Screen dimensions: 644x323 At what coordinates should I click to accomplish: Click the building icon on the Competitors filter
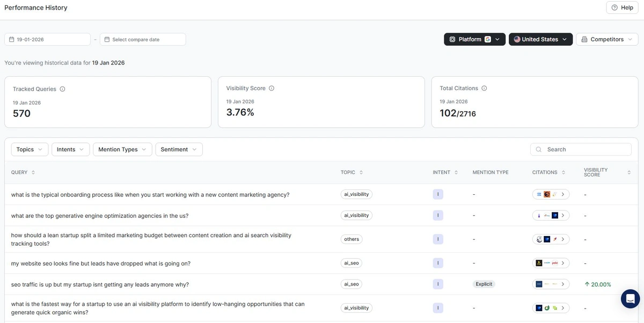(584, 39)
